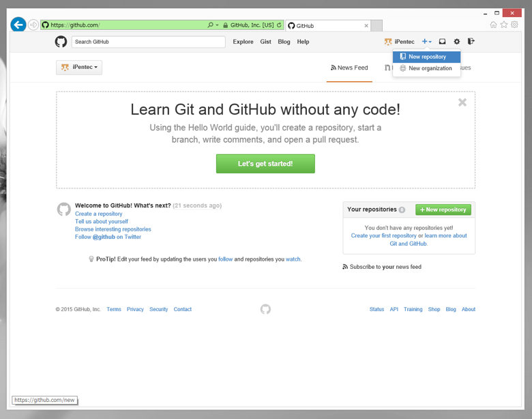
Task: Open the Training footer link
Action: [413, 309]
